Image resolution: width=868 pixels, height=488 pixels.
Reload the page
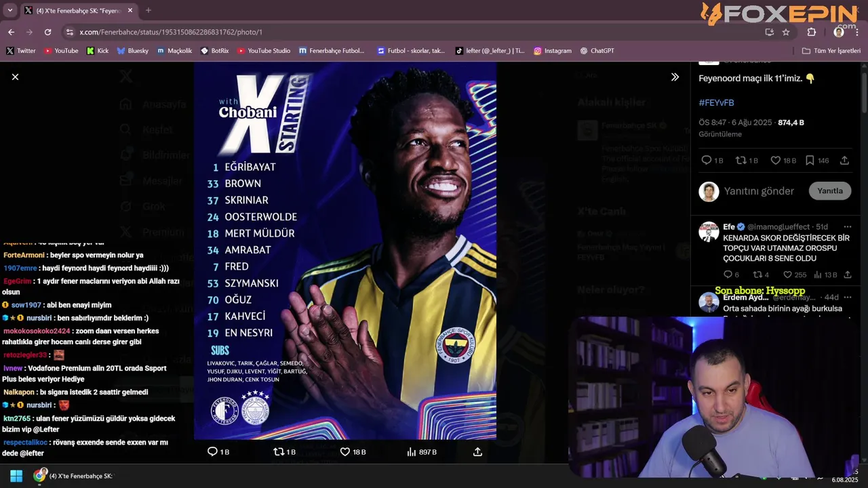tap(47, 32)
